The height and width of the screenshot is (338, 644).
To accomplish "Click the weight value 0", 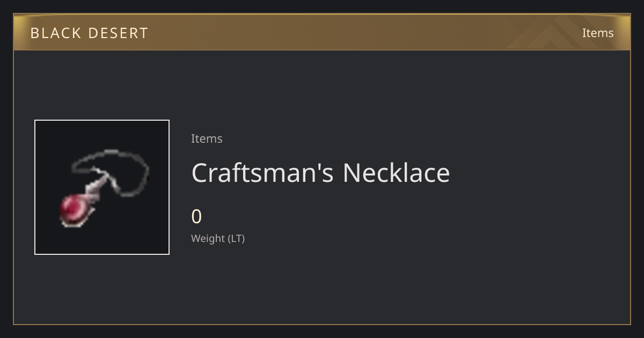I will 196,217.
